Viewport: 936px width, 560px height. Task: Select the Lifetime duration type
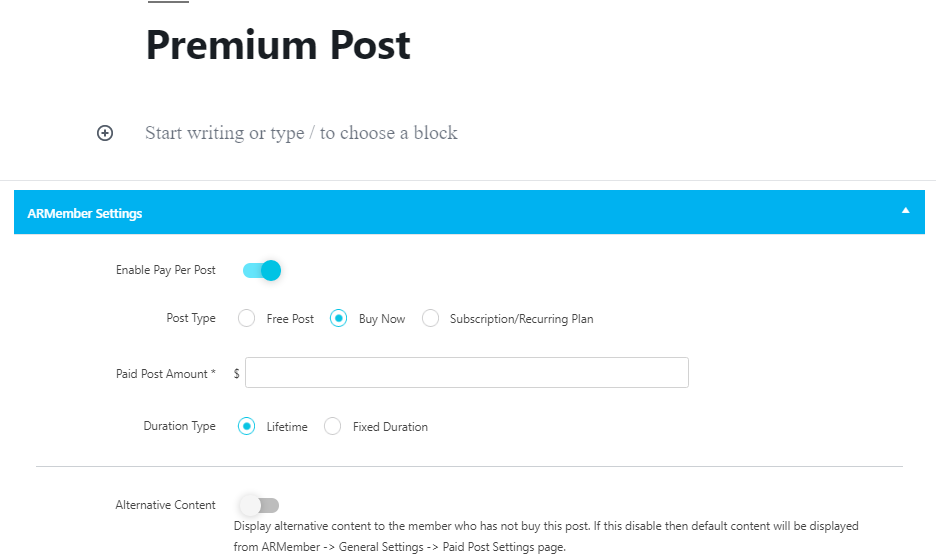pos(247,426)
